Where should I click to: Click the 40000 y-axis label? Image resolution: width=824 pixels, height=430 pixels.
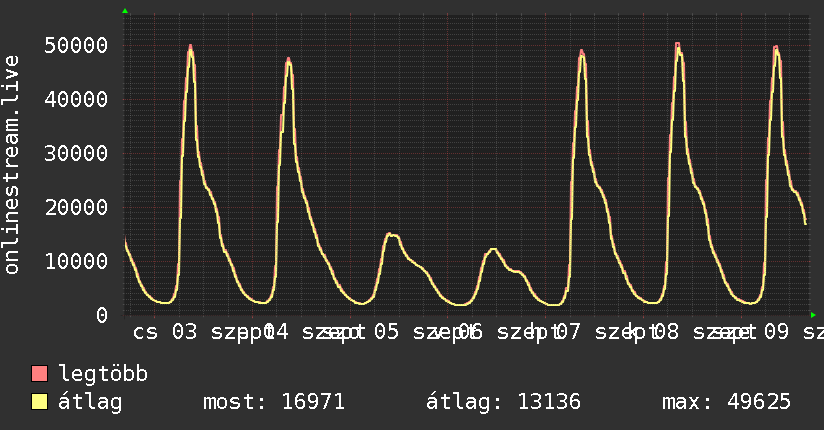click(x=76, y=99)
